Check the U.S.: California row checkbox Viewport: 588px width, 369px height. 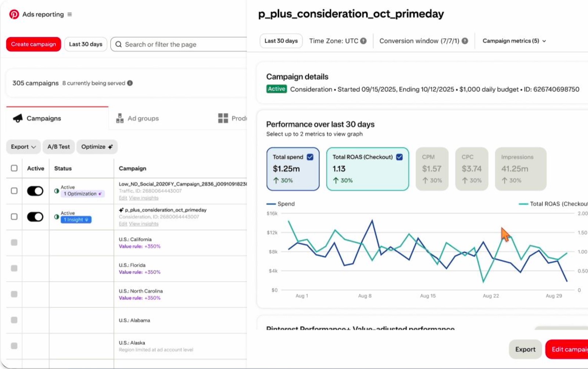click(14, 242)
